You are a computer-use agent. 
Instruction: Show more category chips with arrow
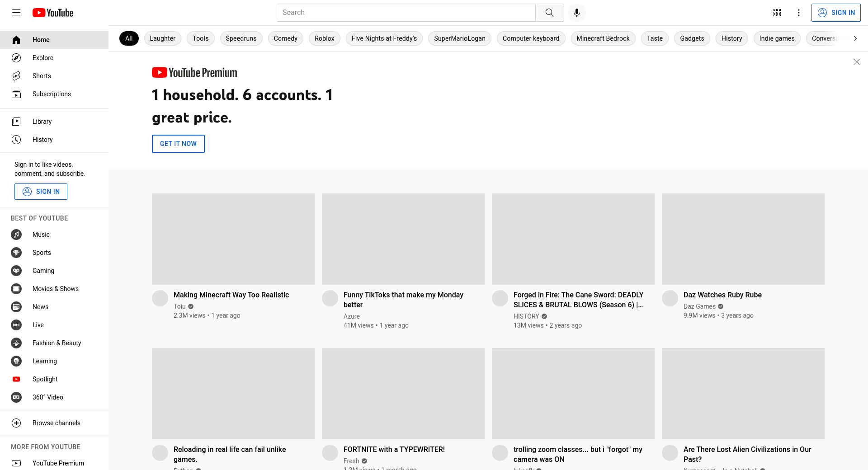click(855, 38)
